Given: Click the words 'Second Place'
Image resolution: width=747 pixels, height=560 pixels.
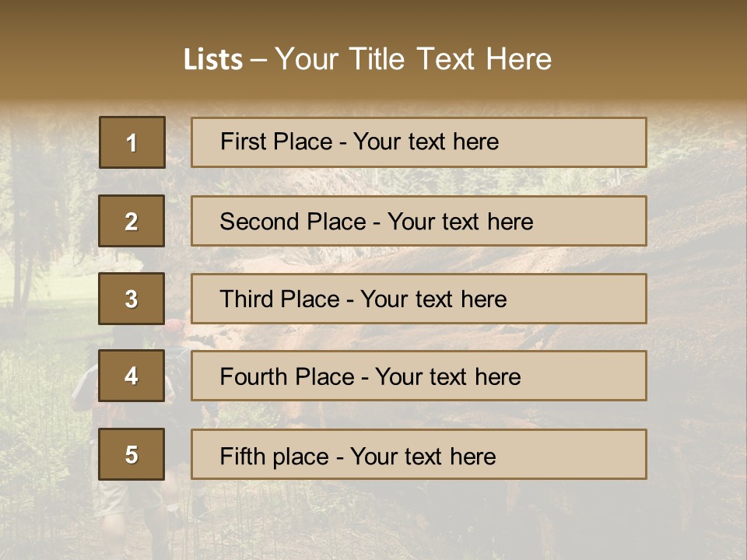Looking at the screenshot, I should tap(293, 222).
